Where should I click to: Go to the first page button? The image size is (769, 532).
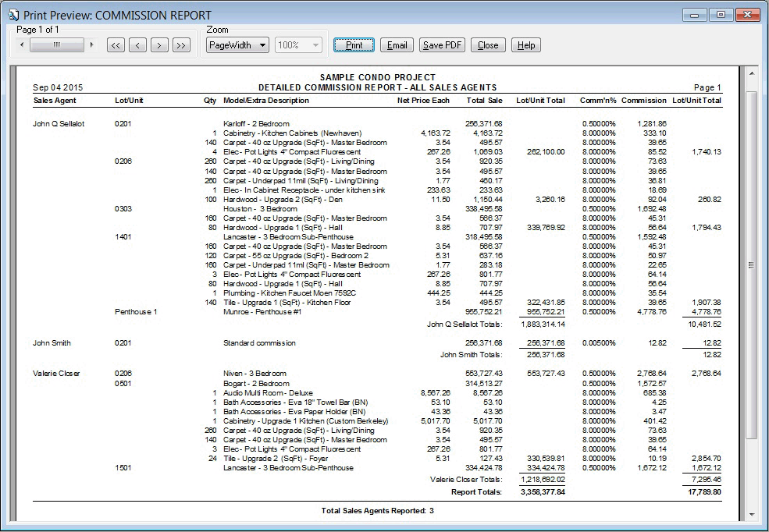tap(116, 45)
